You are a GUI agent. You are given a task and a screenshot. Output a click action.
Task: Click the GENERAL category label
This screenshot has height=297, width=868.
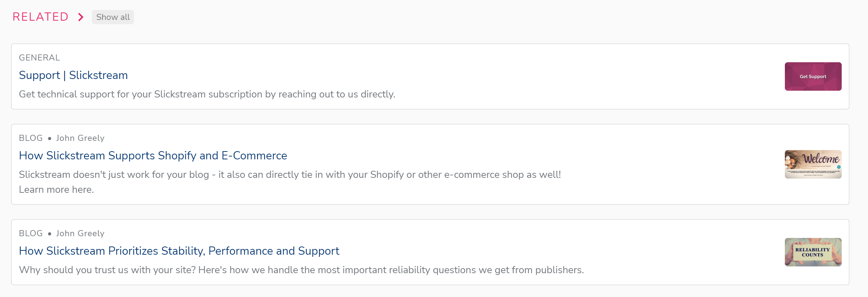click(x=39, y=58)
